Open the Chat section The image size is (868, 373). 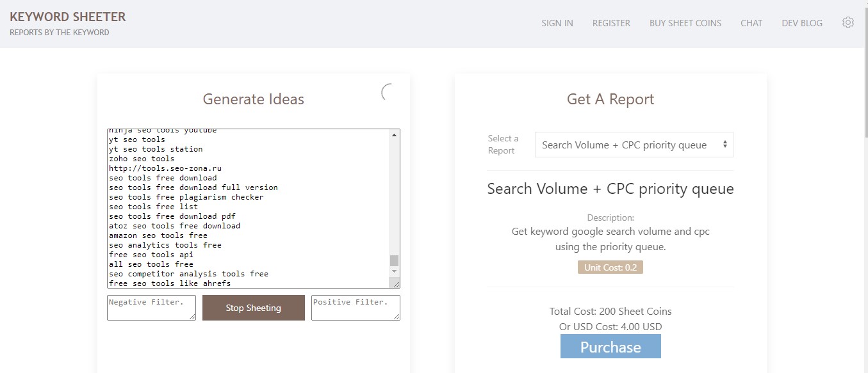pyautogui.click(x=751, y=23)
